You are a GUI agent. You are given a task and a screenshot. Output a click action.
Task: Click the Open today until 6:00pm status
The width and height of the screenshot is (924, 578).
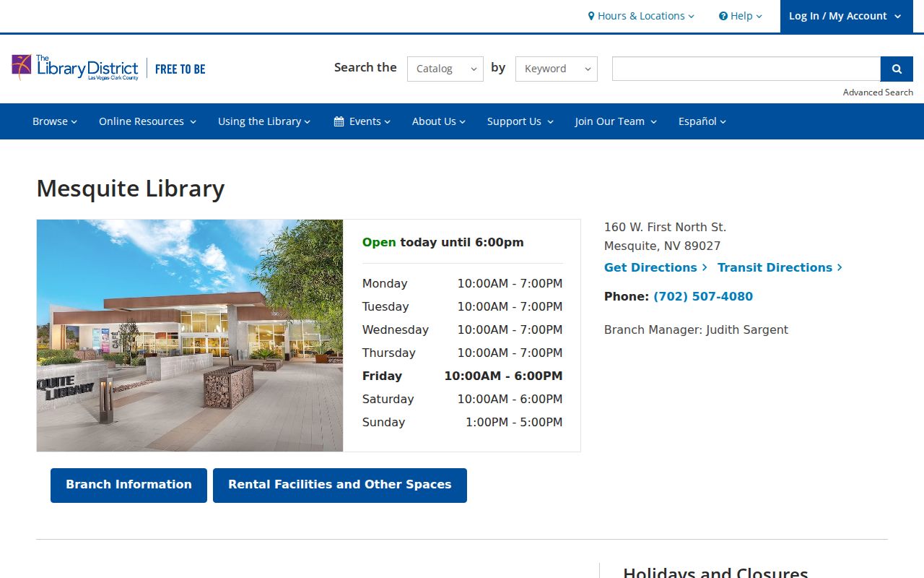click(443, 243)
